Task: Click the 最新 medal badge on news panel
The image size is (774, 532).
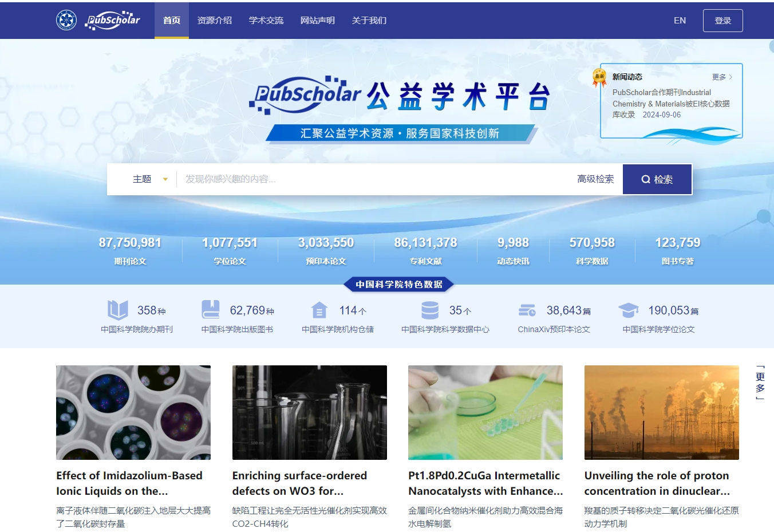Action: pos(599,77)
